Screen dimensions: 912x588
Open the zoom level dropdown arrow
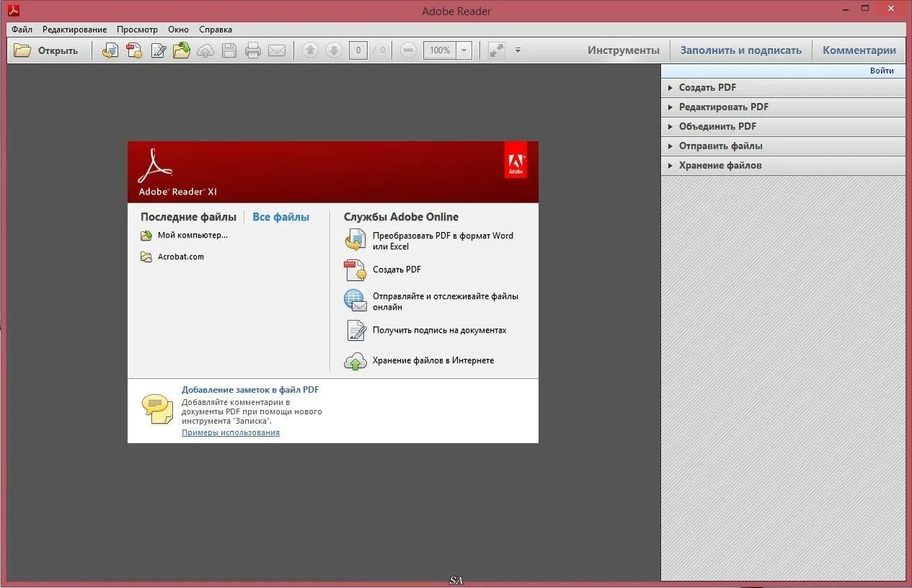464,50
